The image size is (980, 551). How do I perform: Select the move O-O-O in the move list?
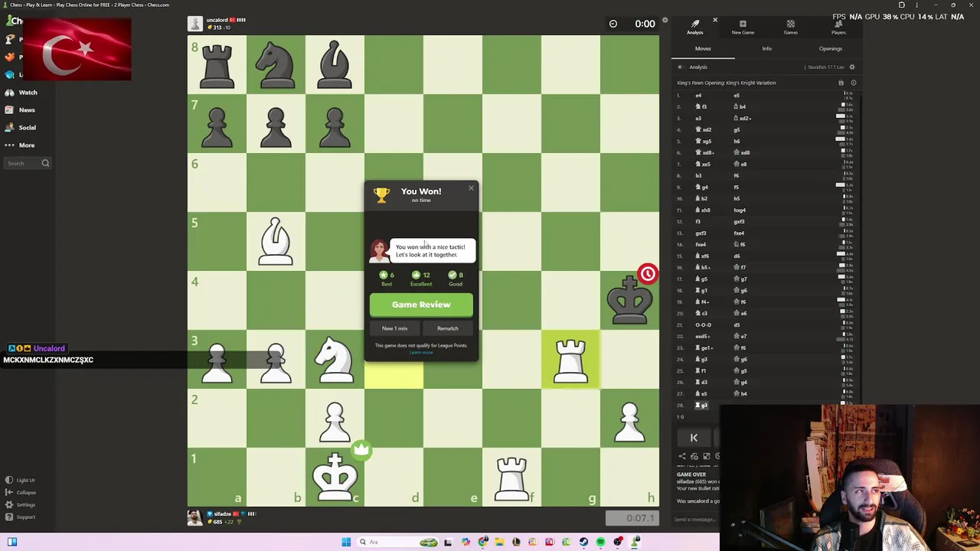pos(703,325)
